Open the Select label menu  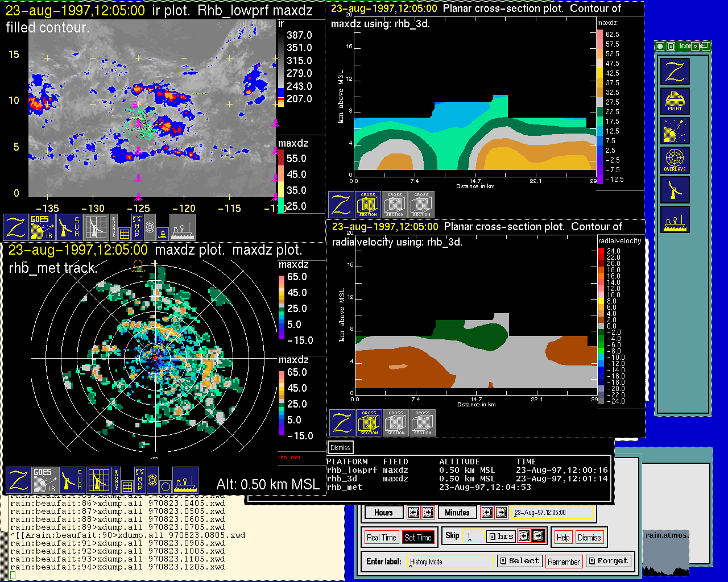click(x=519, y=561)
